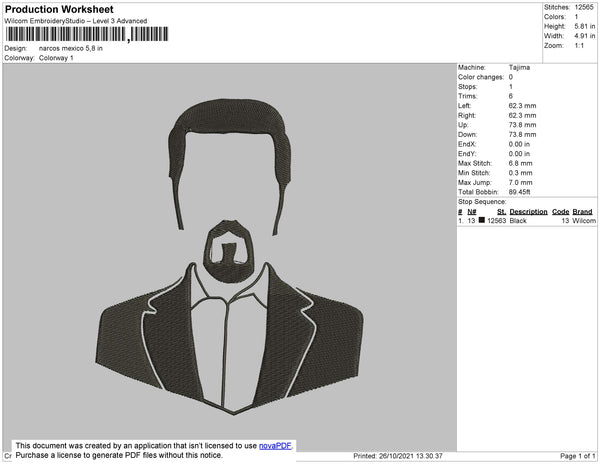This screenshot has width=600, height=464.
Task: Click the Machine value Tajima
Action: [x=519, y=67]
